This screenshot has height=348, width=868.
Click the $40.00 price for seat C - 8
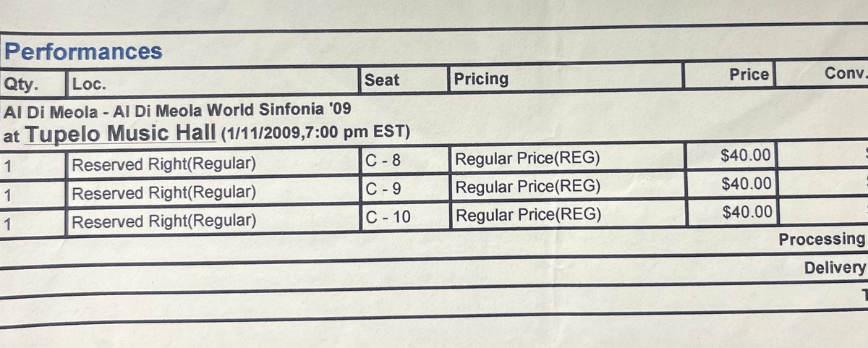[x=746, y=155]
